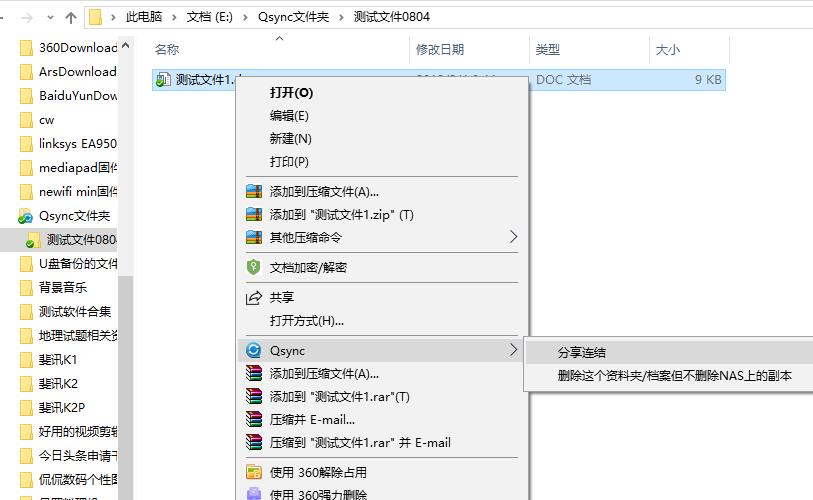
Task: Choose 打印(P) from the context menu
Action: point(289,162)
